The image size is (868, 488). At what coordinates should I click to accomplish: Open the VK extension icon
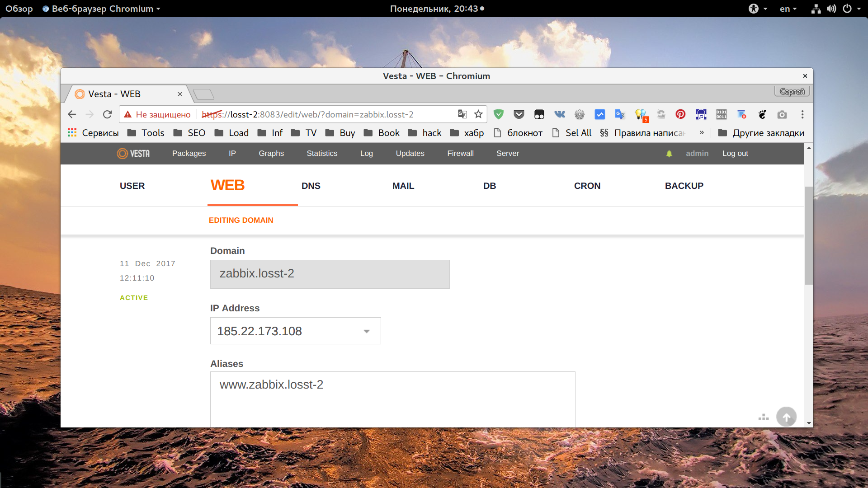tap(560, 114)
